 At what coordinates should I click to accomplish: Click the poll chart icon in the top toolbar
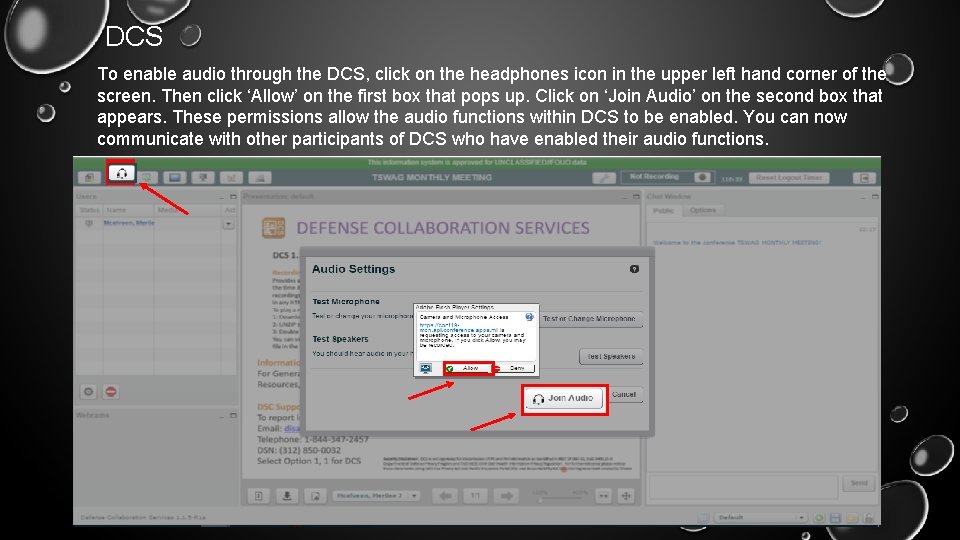click(x=231, y=178)
